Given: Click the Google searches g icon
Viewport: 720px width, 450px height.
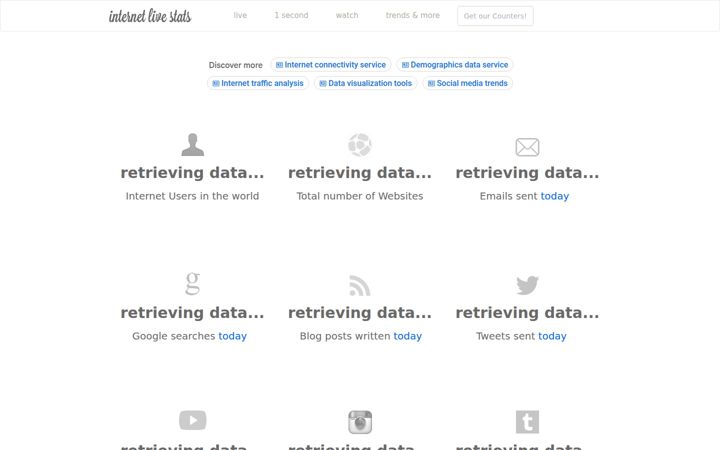Looking at the screenshot, I should point(192,283).
